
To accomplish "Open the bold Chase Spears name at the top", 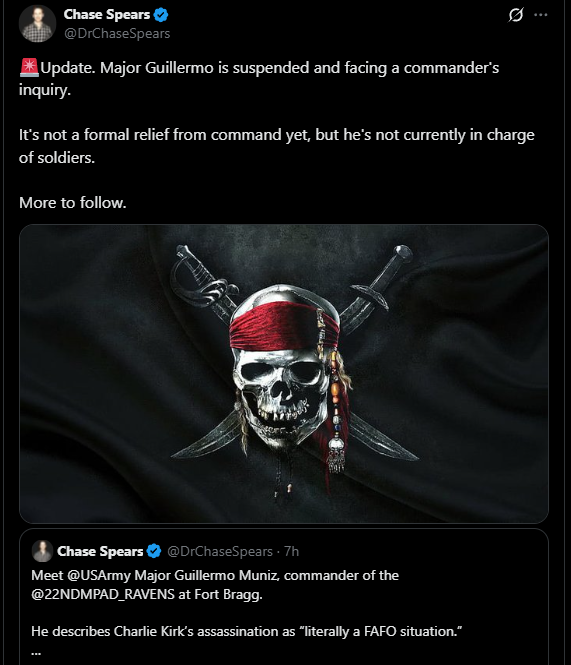I will [x=107, y=14].
